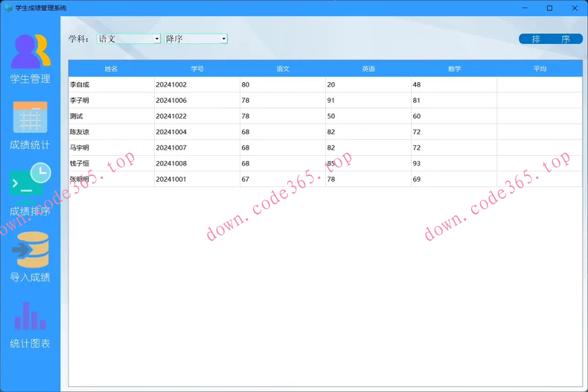Screen dimensions: 588x392
Task: Click the app icon in title bar
Action: point(8,8)
